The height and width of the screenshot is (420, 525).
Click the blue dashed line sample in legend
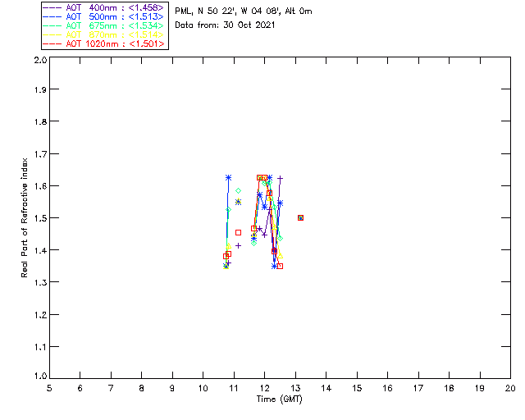[x=52, y=16]
